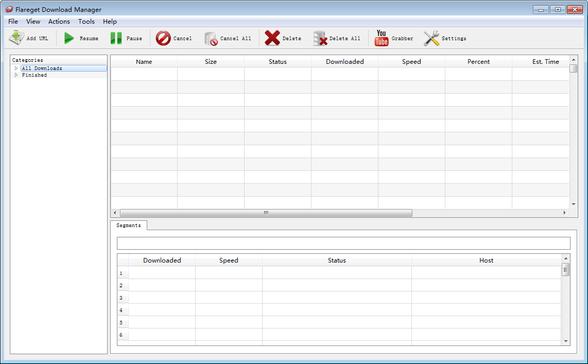Sort downloads by Size column header
The width and height of the screenshot is (588, 364).
pyautogui.click(x=211, y=61)
